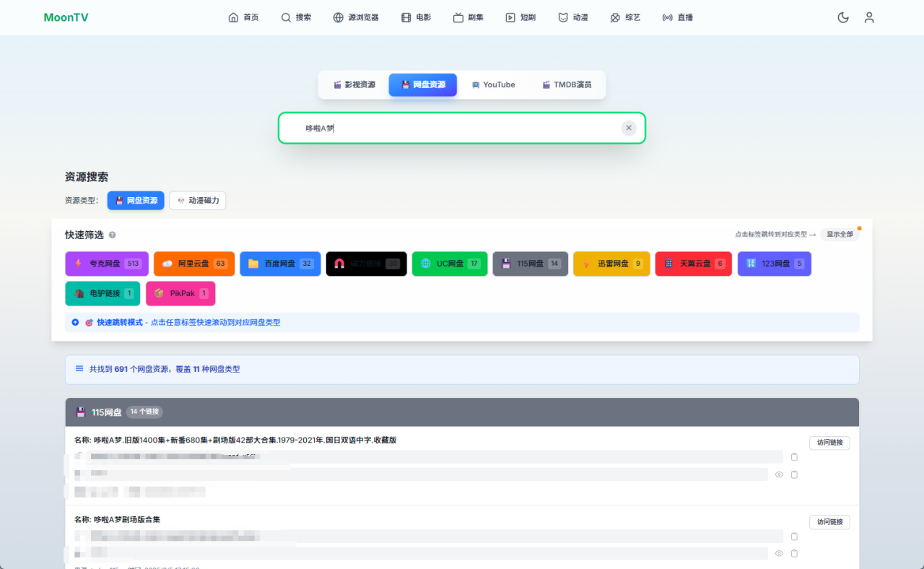Copy the link of the 哆啦A梦剧场版合集 result
924x569 pixels.
click(x=794, y=537)
